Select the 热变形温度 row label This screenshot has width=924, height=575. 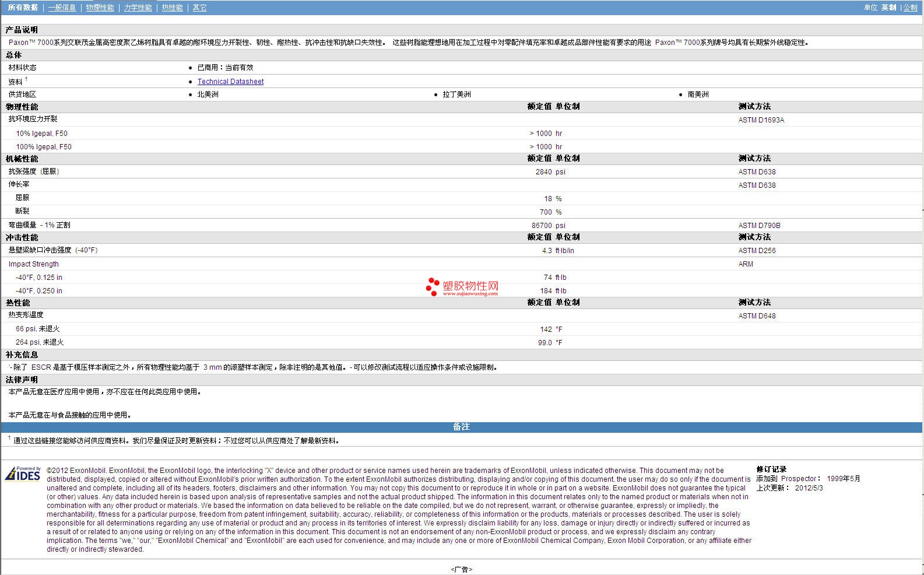tap(26, 315)
